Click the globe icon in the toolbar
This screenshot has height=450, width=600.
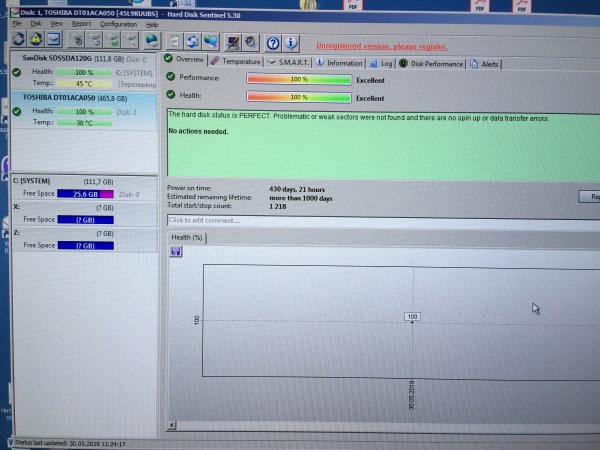(x=151, y=40)
